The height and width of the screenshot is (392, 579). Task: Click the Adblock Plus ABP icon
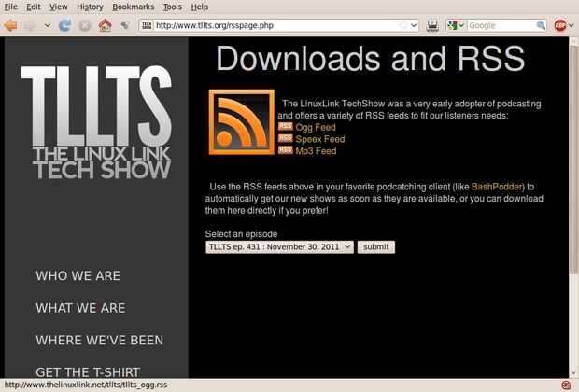tap(560, 25)
